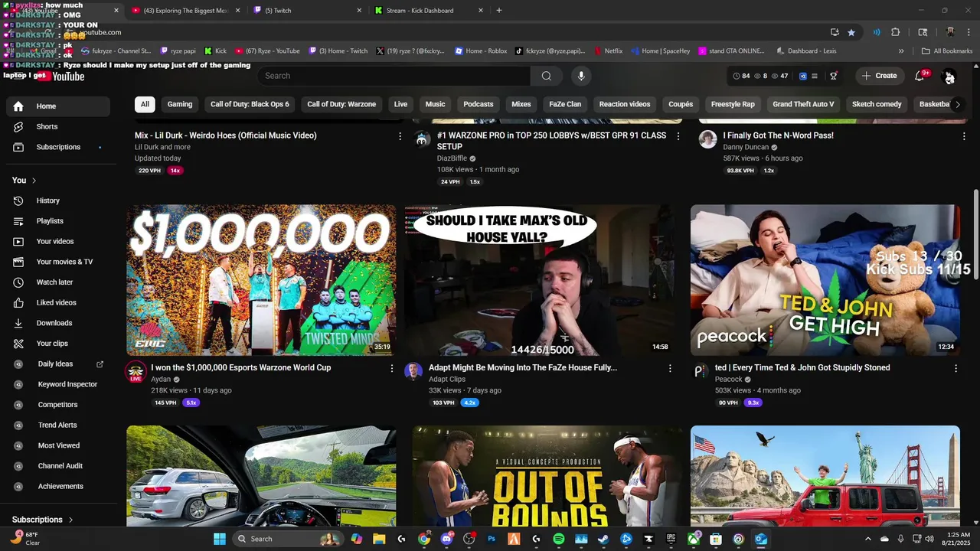Open the Aydan channel link
The height and width of the screenshot is (551, 980).
[x=161, y=379]
